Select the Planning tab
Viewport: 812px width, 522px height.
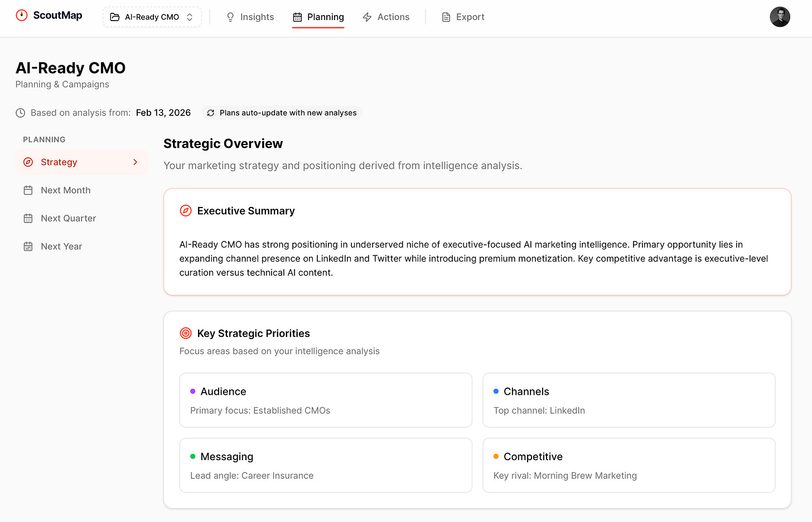point(318,17)
